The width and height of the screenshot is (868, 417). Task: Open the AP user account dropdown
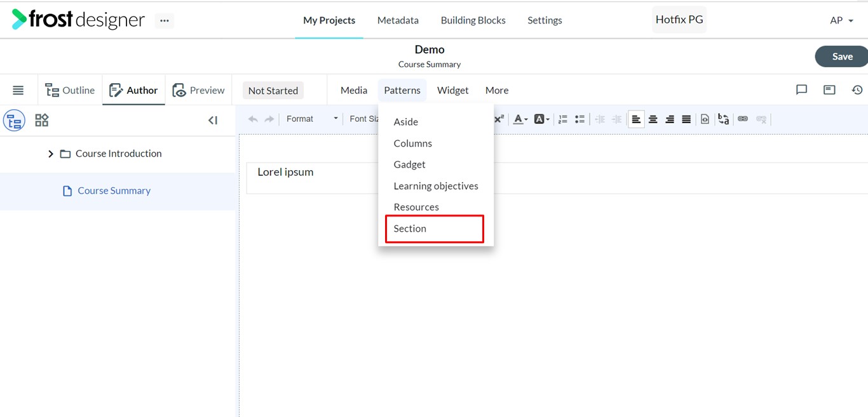tap(841, 20)
